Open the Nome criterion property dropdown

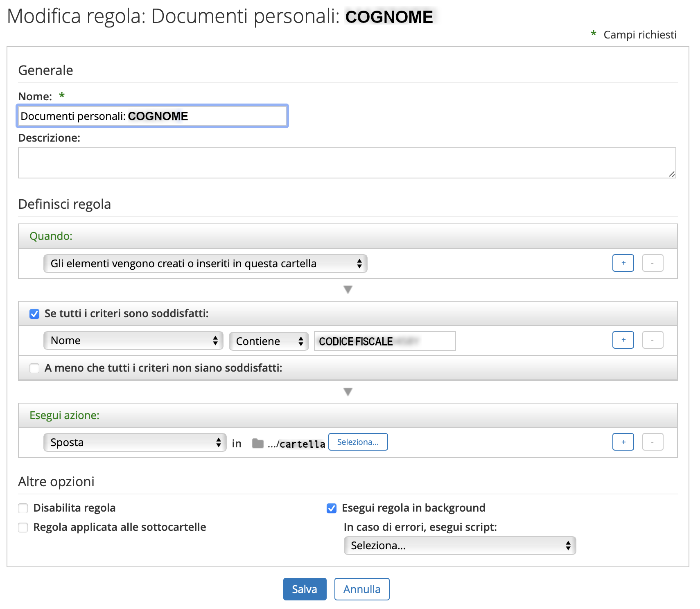point(133,341)
